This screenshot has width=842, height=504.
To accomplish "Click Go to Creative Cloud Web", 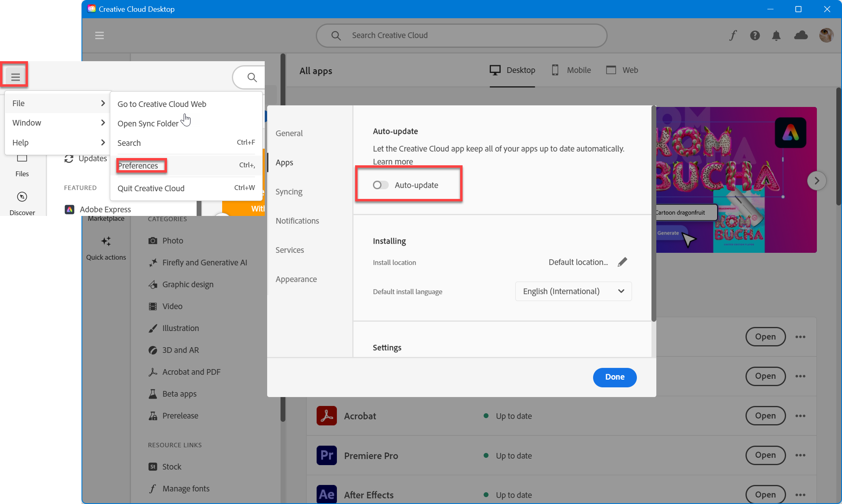I will pos(162,104).
